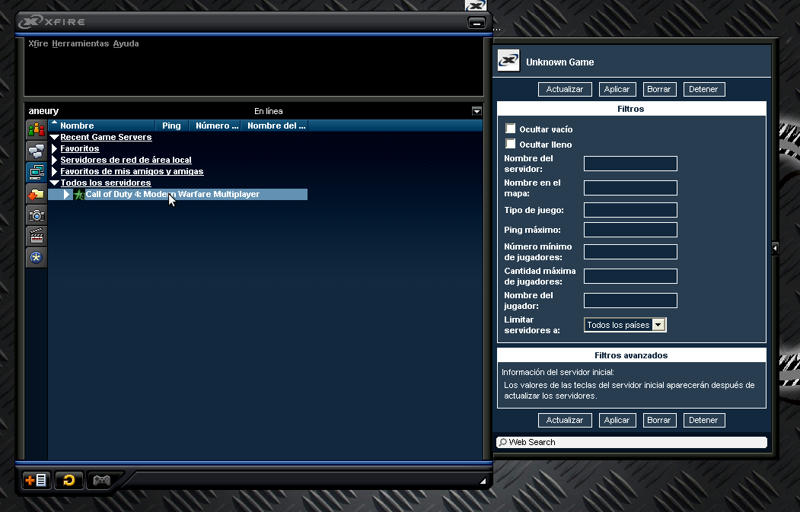
Task: Click the Nombre en el mapa input field
Action: [631, 188]
